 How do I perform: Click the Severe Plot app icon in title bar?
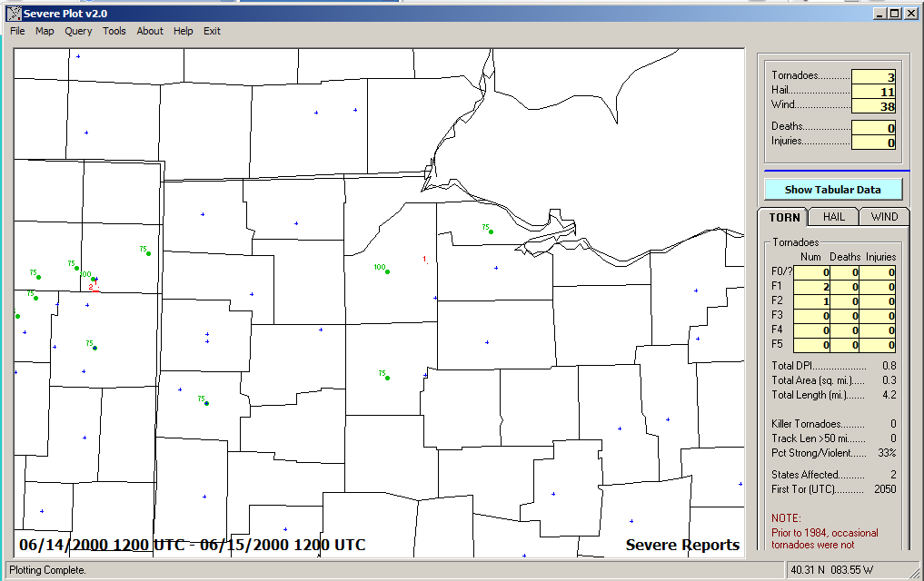click(x=14, y=14)
